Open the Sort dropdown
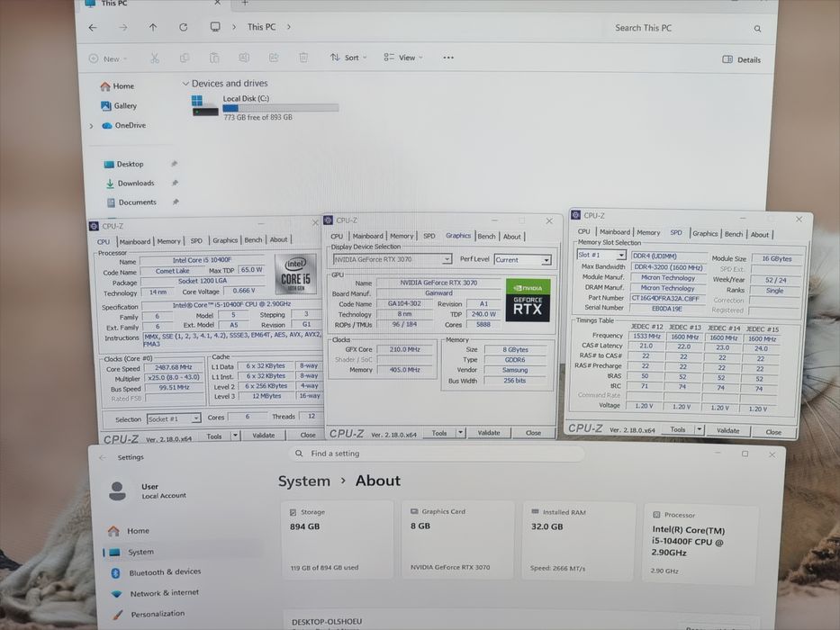The width and height of the screenshot is (840, 630). (348, 58)
